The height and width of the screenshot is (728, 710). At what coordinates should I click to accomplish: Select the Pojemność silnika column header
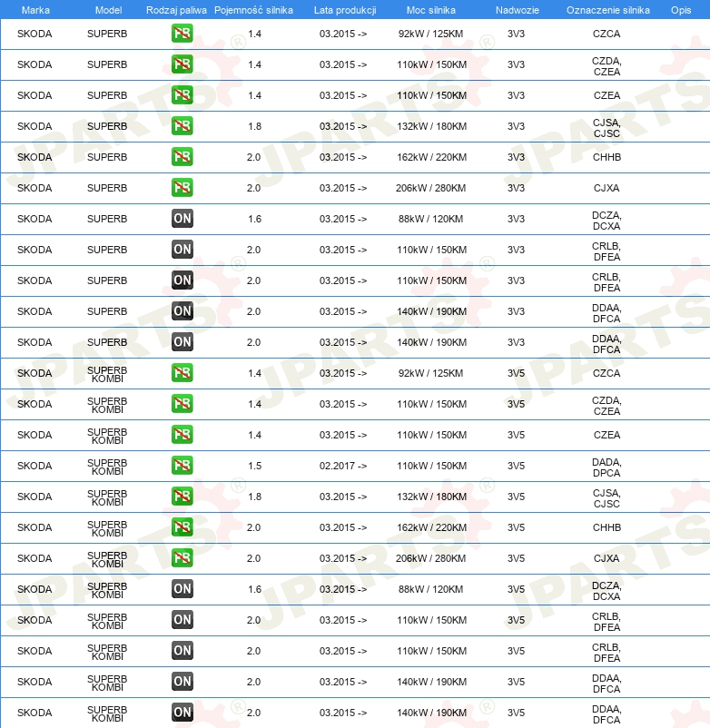253,10
